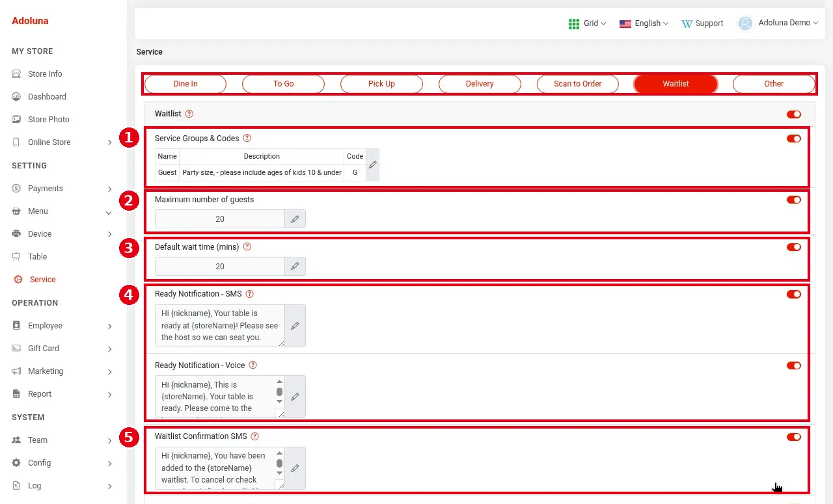The height and width of the screenshot is (504, 833).
Task: Open the Grid view dropdown
Action: (587, 23)
